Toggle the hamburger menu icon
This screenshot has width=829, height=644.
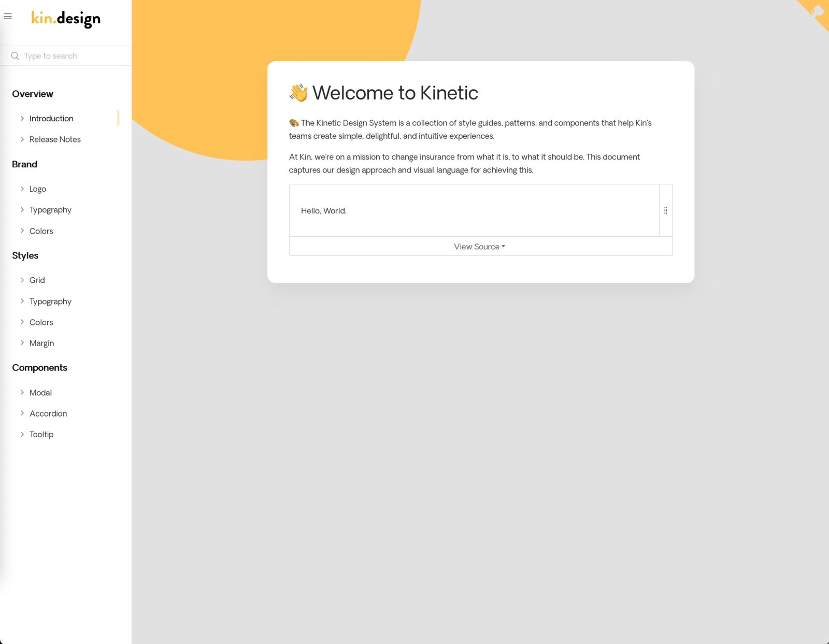8,17
